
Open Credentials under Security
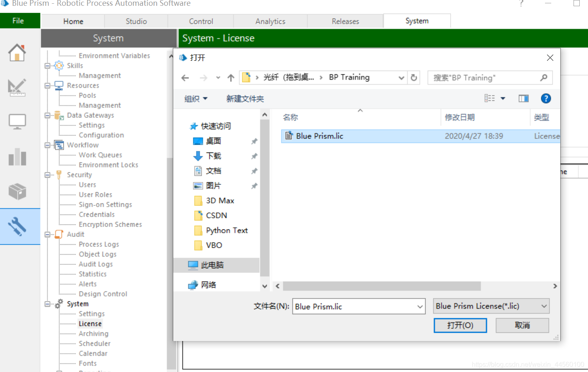97,215
